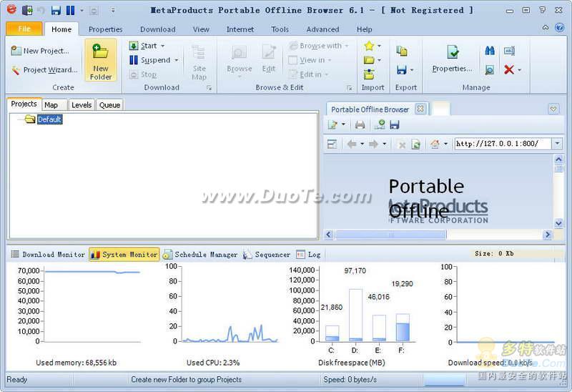Click the search preview icon in Manage

(x=490, y=69)
